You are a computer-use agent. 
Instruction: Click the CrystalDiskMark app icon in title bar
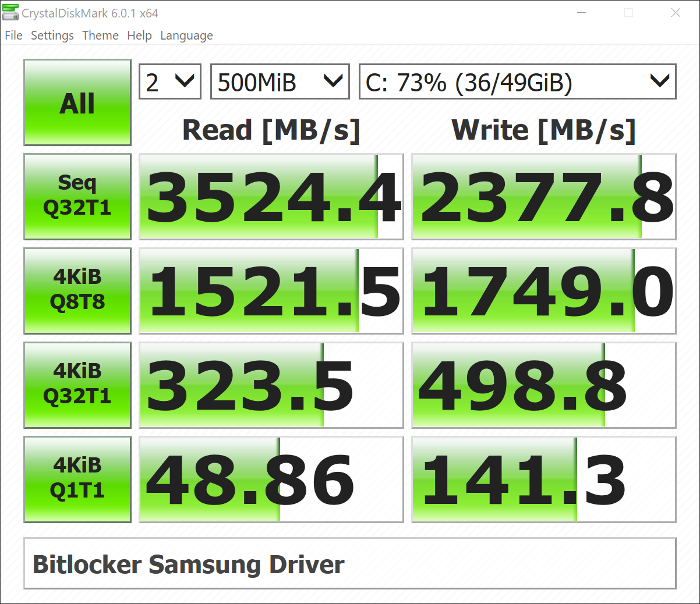(x=10, y=13)
